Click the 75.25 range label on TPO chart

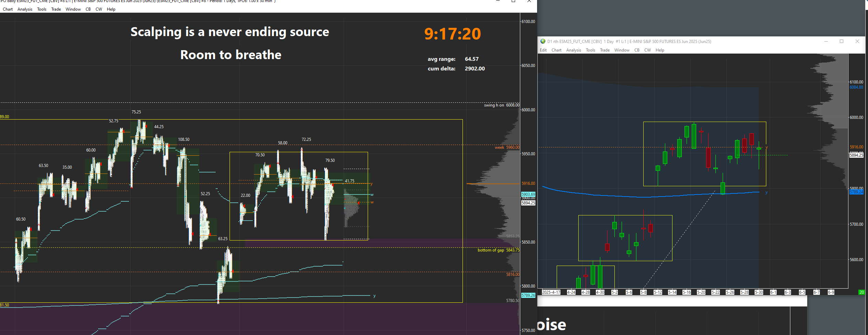click(x=136, y=112)
